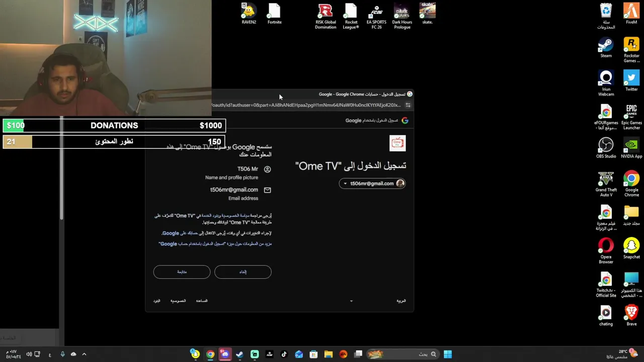Launch Grand Theft Auto V shortcut

pos(606,184)
